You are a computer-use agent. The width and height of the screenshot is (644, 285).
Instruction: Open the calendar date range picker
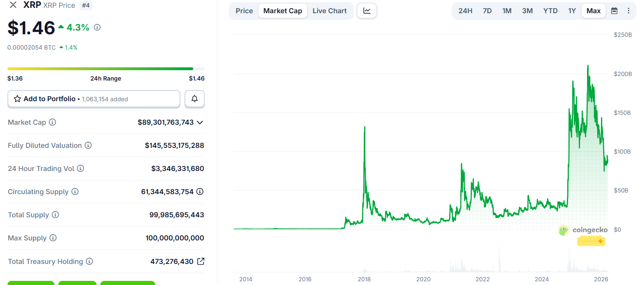tap(614, 11)
